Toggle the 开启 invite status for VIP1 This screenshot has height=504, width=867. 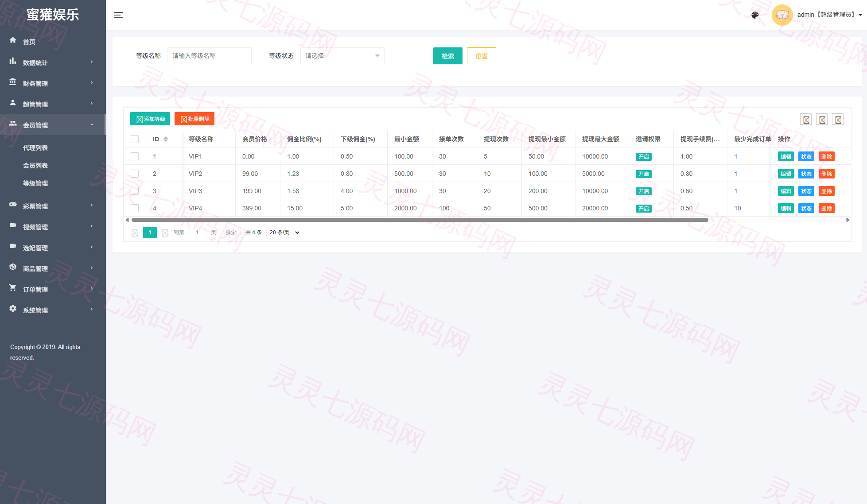(644, 157)
